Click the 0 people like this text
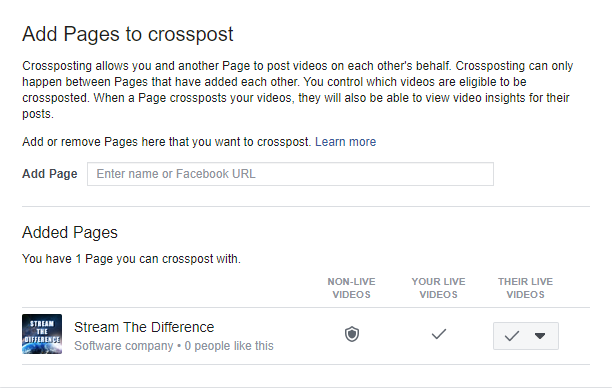The image size is (612, 388). (x=229, y=346)
